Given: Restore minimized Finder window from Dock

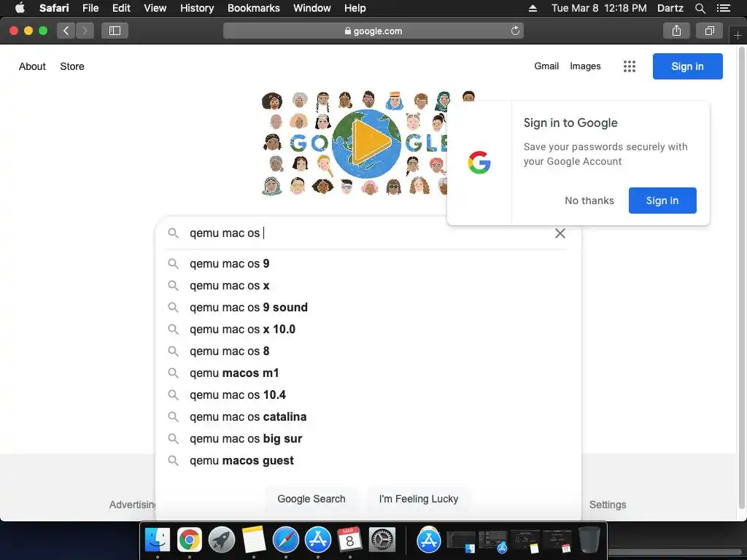Looking at the screenshot, I should click(461, 542).
